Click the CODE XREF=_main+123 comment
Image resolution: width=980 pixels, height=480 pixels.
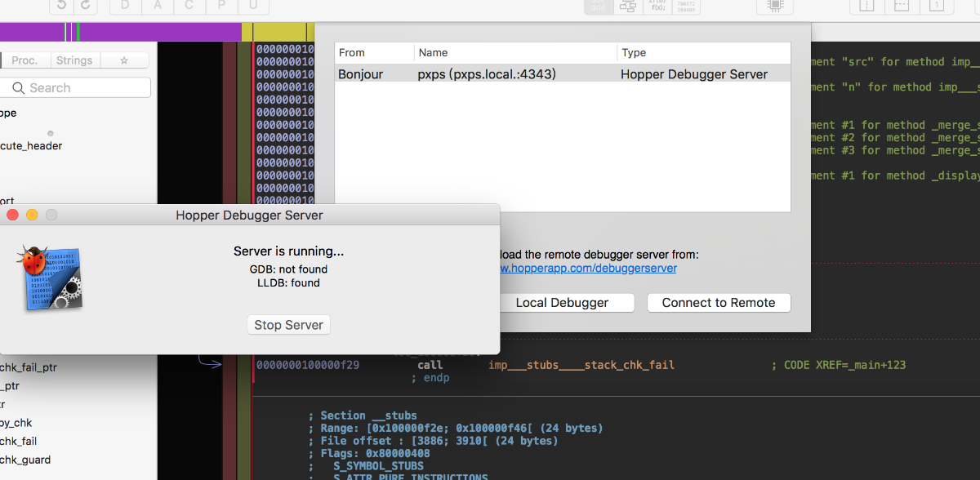[x=839, y=365]
